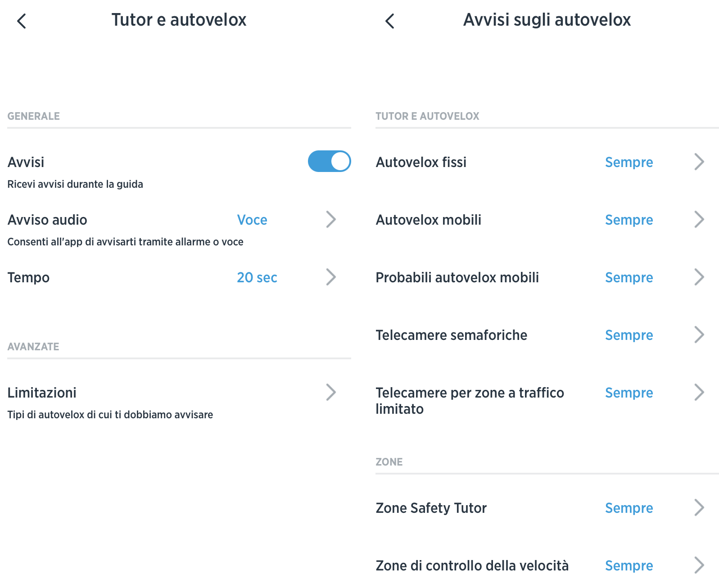Tap chevron for Probabili autovelox mobili
Image resolution: width=719 pixels, height=588 pixels.
699,277
